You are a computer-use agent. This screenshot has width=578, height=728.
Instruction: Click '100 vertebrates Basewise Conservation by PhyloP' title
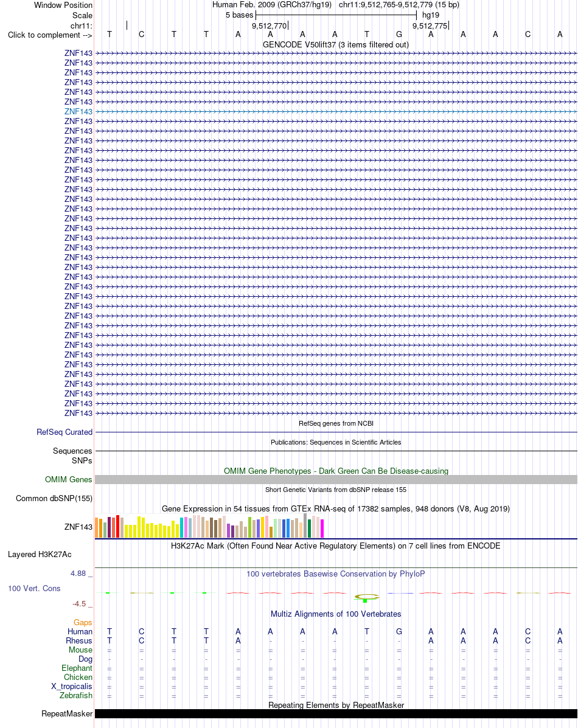pos(336,574)
